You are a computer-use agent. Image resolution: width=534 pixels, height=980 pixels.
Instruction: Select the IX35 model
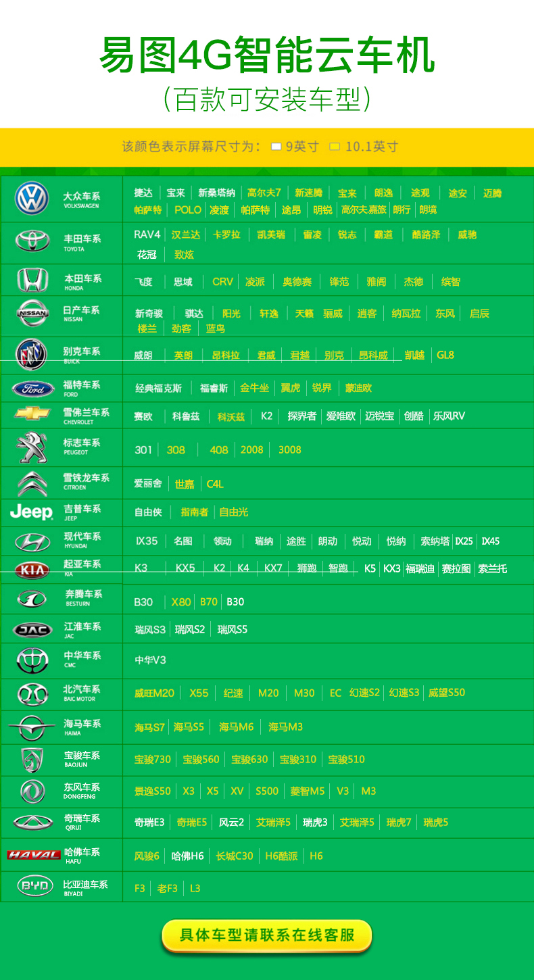tap(147, 541)
